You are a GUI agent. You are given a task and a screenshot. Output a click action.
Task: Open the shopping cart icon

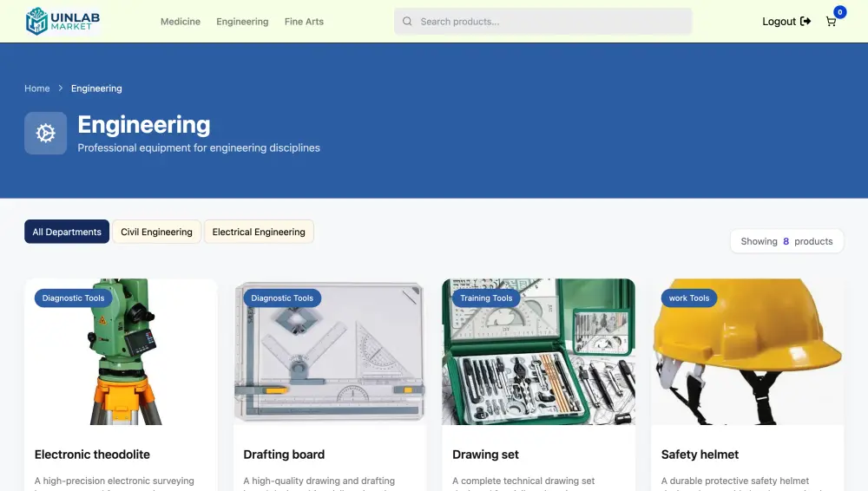(x=831, y=22)
